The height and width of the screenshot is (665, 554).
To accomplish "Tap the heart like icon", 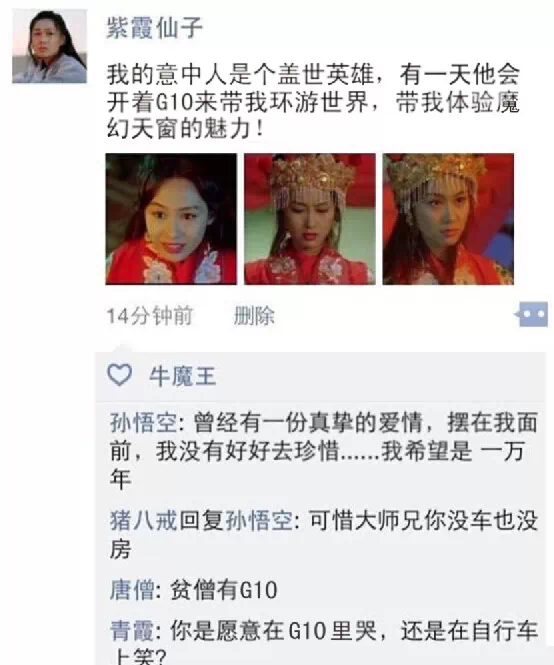I will point(120,375).
